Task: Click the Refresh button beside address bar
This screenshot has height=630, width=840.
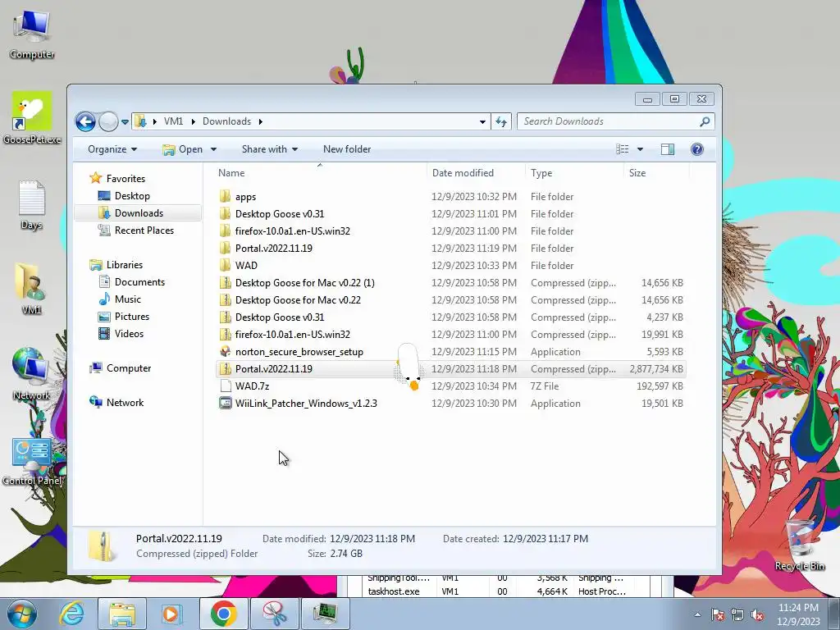Action: 501,121
